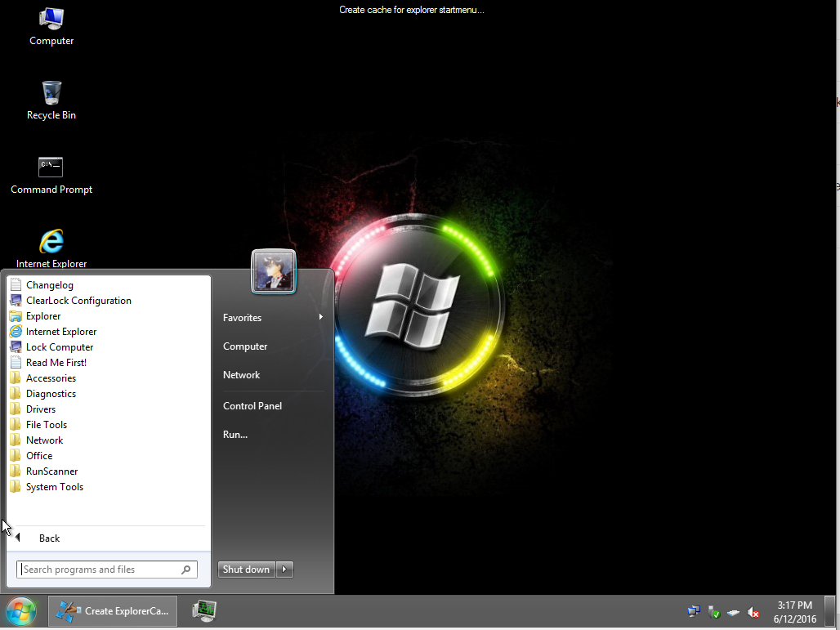Click the Lock Computer monitor icon
This screenshot has width=840, height=630.
(16, 347)
